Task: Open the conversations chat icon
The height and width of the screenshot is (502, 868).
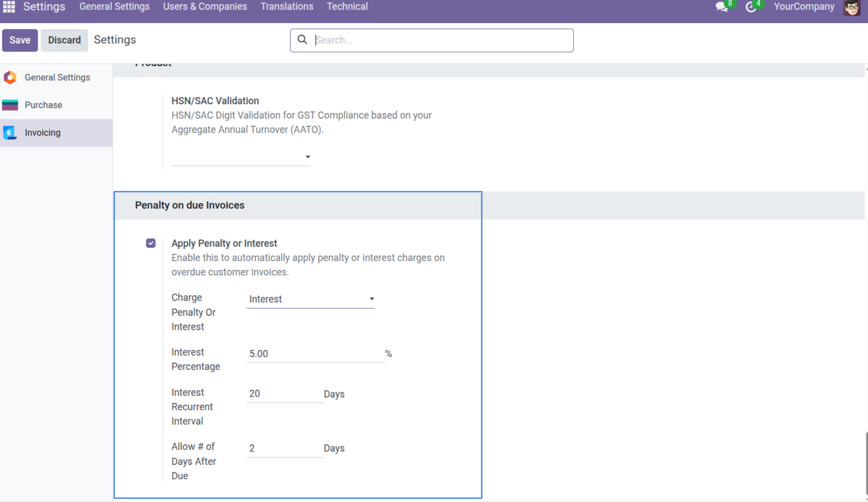Action: click(721, 7)
